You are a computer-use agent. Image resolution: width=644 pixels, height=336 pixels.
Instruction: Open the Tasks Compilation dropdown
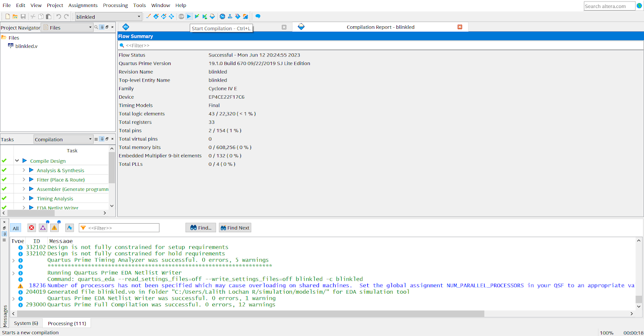pyautogui.click(x=63, y=139)
